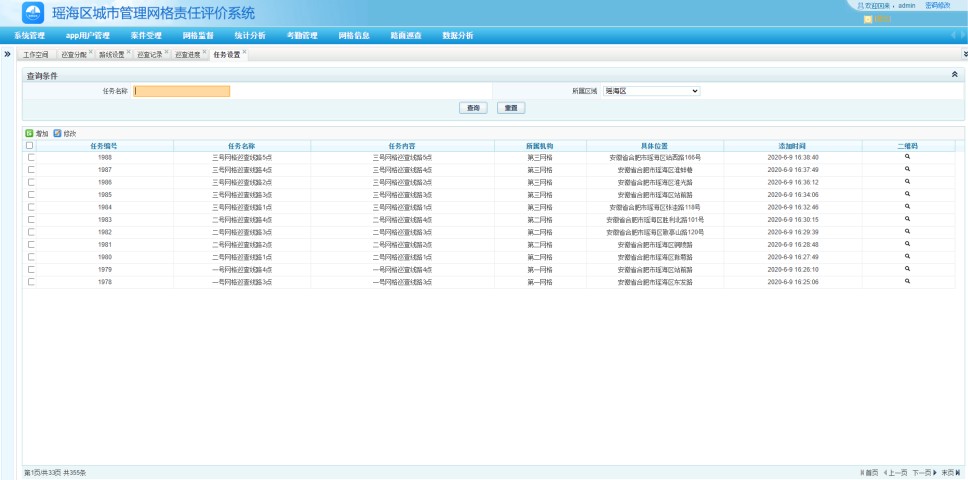Viewport: 968px width, 480px height.
Task: Click the 退出 logout icon
Action: click(867, 18)
